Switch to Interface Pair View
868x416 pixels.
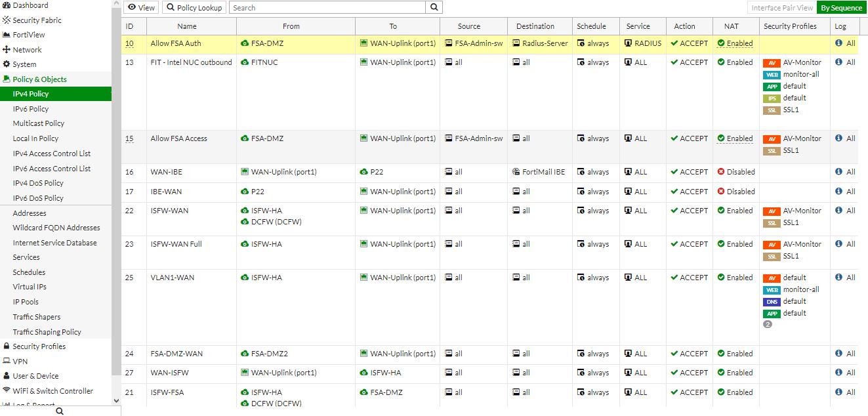pos(782,8)
